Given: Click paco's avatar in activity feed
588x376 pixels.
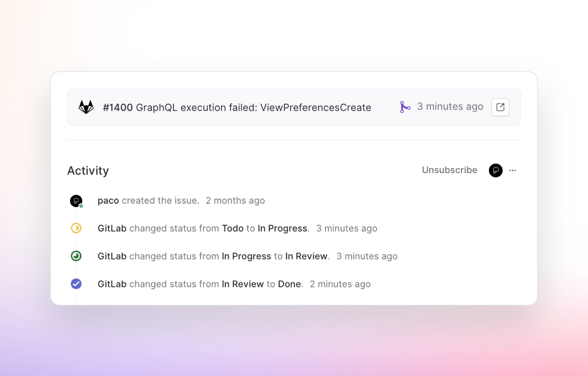Looking at the screenshot, I should [x=76, y=201].
